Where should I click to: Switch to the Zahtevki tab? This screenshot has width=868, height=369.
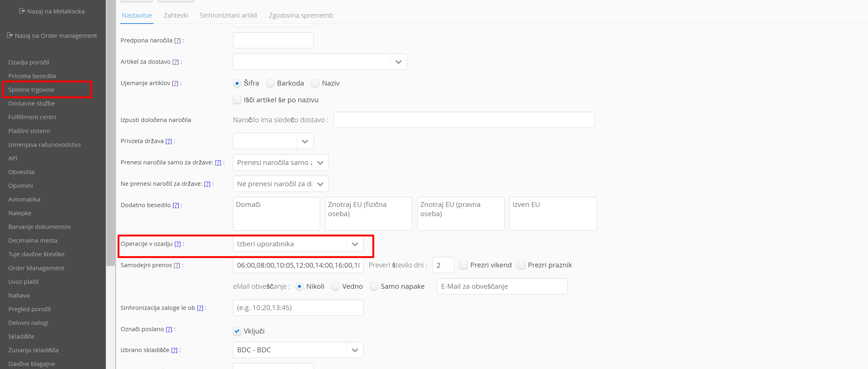[x=175, y=16]
